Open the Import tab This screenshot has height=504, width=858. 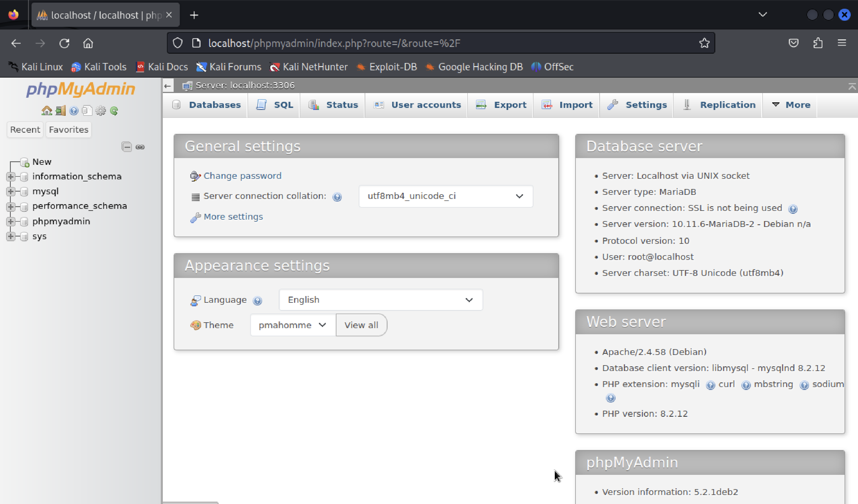point(566,105)
